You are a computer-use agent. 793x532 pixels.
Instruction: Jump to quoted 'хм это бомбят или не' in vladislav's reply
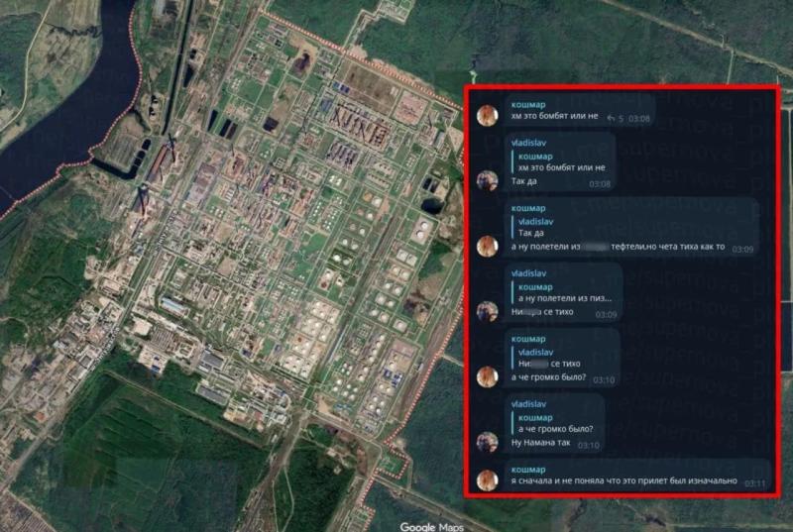559,162
